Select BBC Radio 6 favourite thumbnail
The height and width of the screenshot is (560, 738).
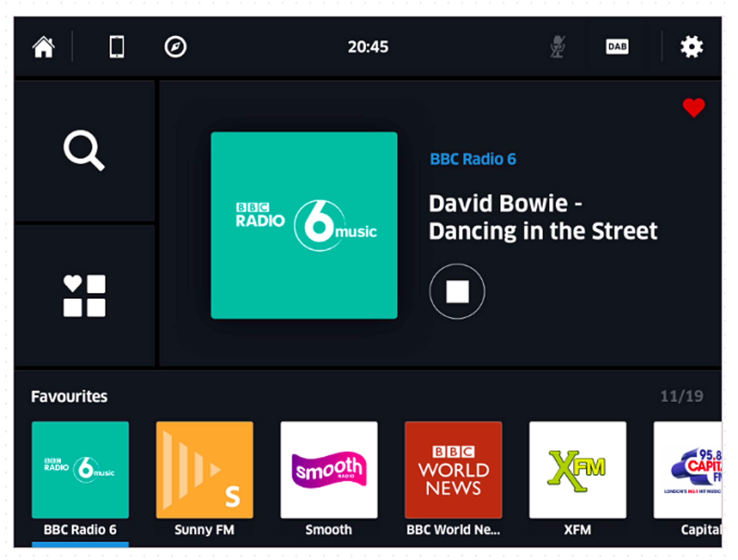coord(80,470)
